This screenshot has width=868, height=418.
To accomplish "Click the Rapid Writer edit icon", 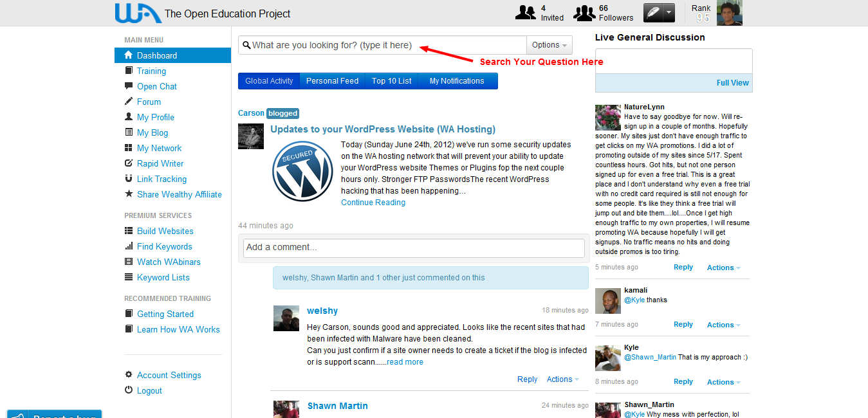I will pyautogui.click(x=129, y=163).
